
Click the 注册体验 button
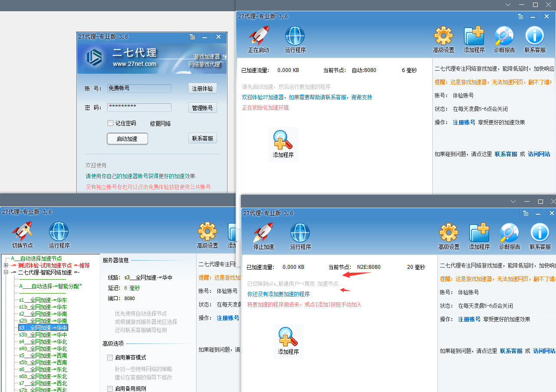point(202,88)
